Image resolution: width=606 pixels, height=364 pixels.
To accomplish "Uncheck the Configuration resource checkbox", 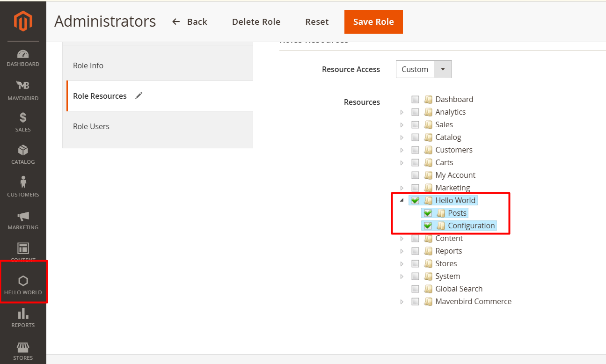I will point(428,226).
